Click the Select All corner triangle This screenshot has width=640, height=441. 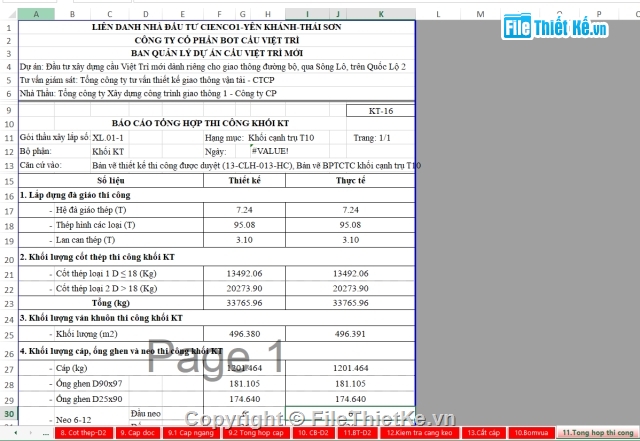(12, 15)
